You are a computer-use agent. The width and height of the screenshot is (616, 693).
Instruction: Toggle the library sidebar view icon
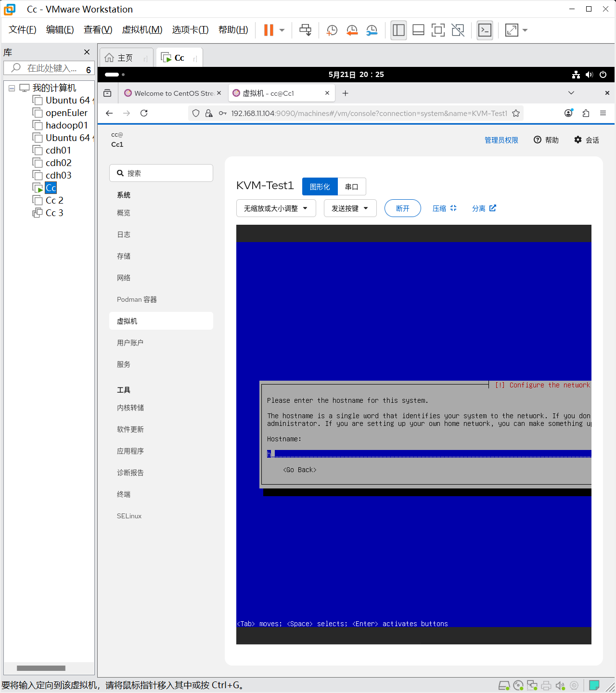click(398, 30)
